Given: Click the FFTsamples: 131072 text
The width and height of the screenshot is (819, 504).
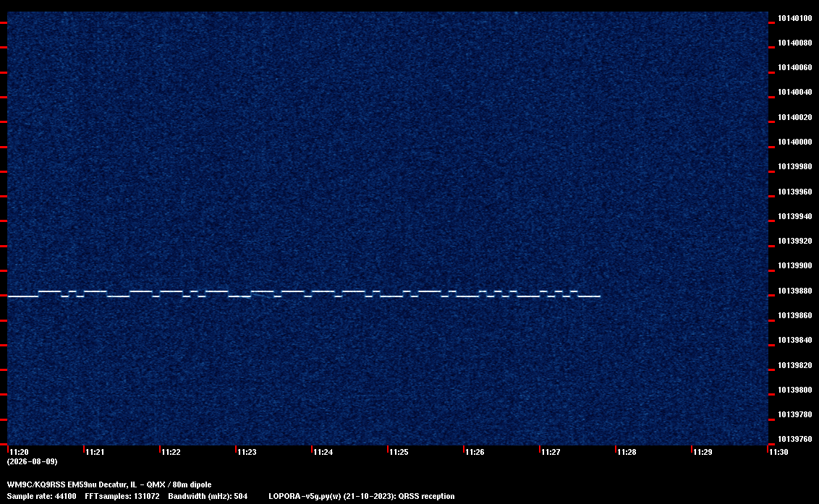Looking at the screenshot, I should pos(122,496).
